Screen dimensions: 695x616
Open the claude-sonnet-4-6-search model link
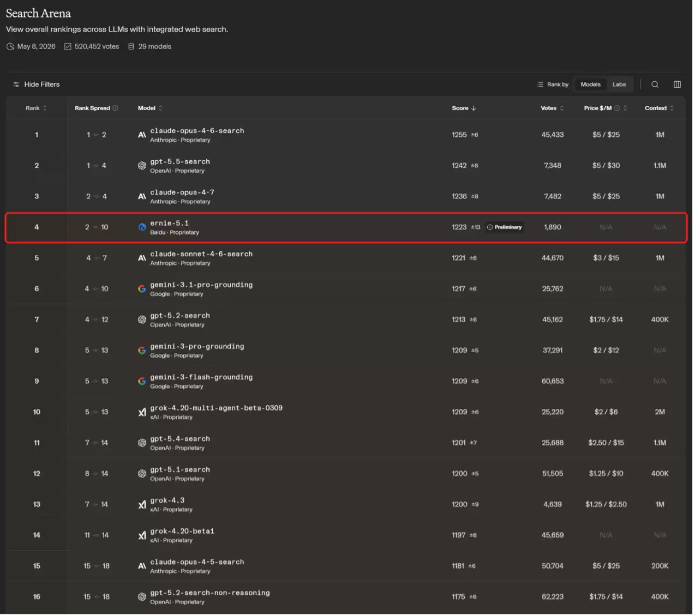202,255
